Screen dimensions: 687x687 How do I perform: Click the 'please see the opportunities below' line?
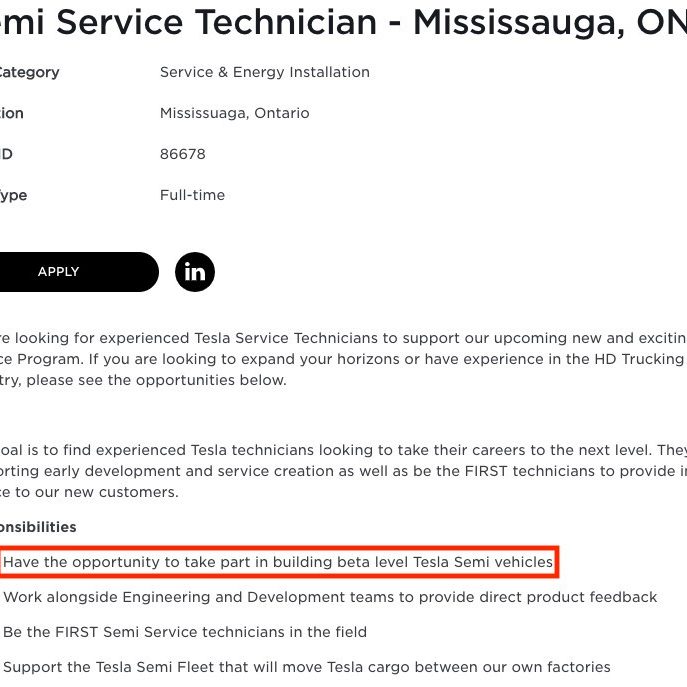pos(143,380)
